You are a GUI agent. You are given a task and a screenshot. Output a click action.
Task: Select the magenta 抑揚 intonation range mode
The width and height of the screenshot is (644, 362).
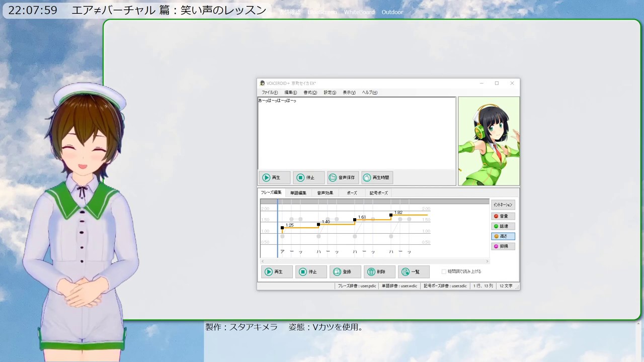503,246
